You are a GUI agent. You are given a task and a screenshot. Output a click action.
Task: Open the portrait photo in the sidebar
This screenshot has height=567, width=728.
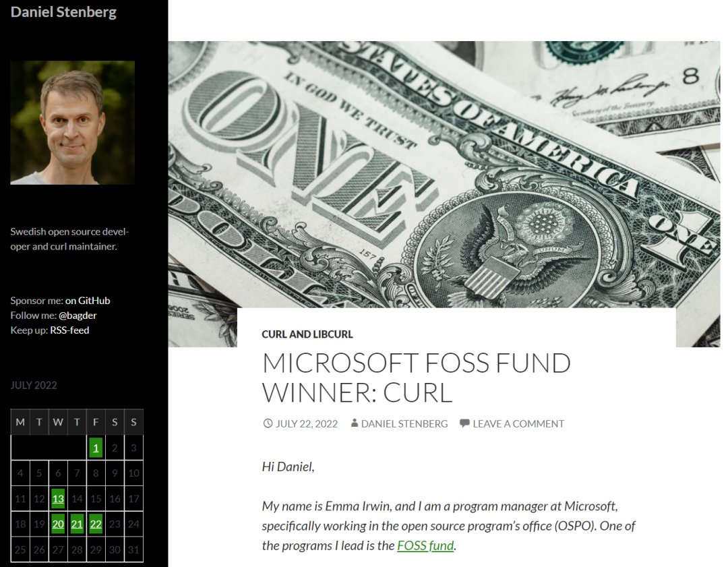pyautogui.click(x=72, y=123)
